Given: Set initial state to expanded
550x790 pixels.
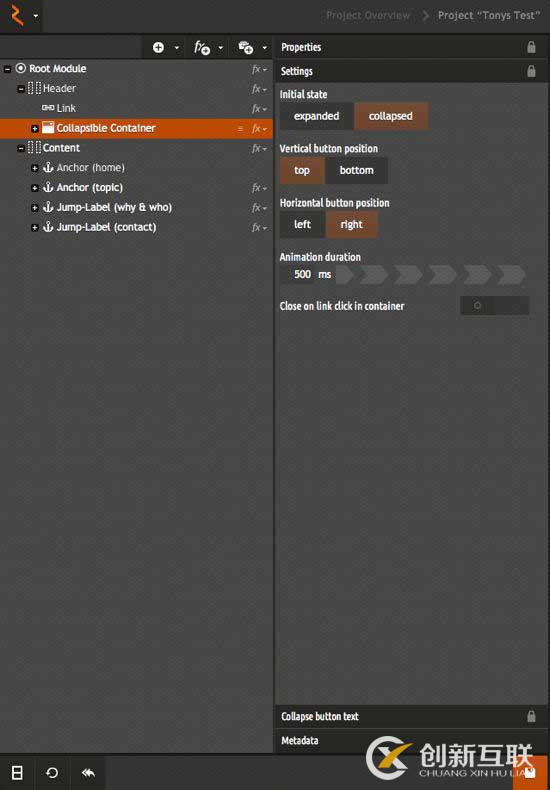Looking at the screenshot, I should pos(316,116).
